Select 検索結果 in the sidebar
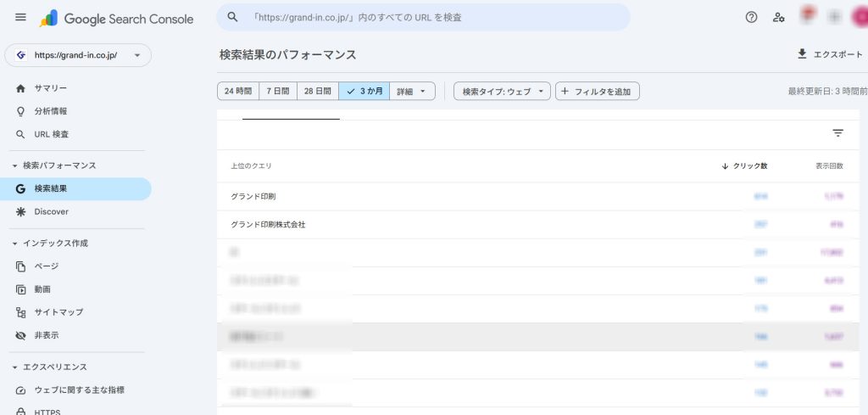Viewport: 868px width, 415px height. [x=75, y=188]
